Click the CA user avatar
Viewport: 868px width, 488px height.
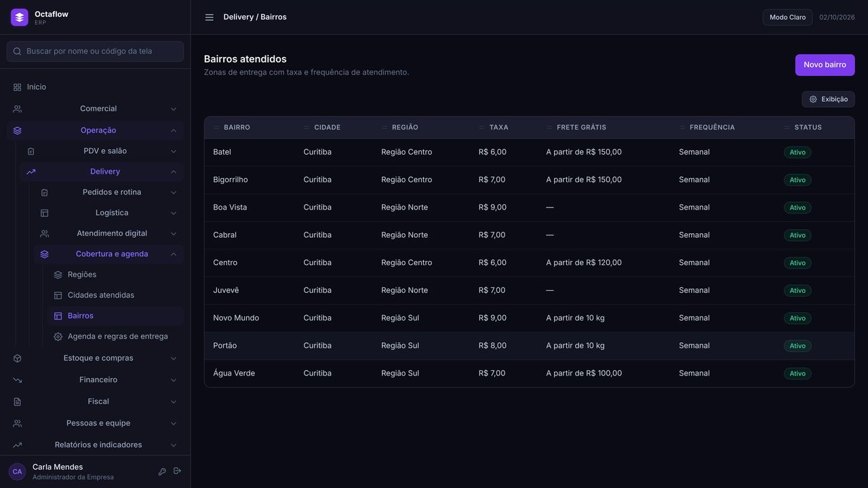click(17, 472)
